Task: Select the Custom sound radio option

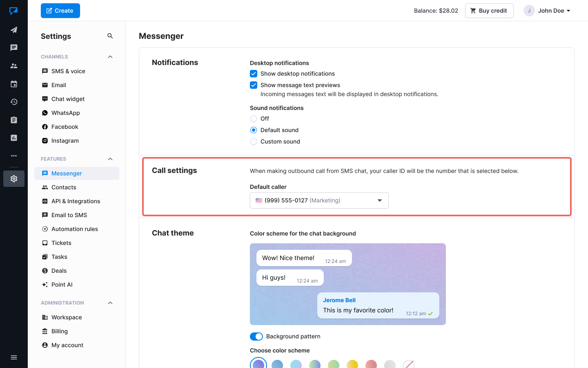Action: point(254,141)
